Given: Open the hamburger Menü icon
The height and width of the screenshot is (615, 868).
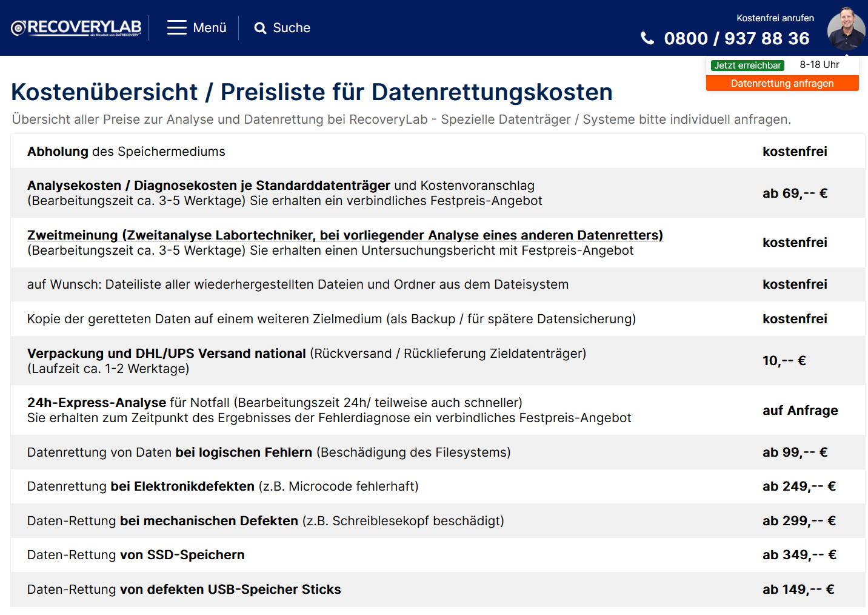Looking at the screenshot, I should point(177,28).
